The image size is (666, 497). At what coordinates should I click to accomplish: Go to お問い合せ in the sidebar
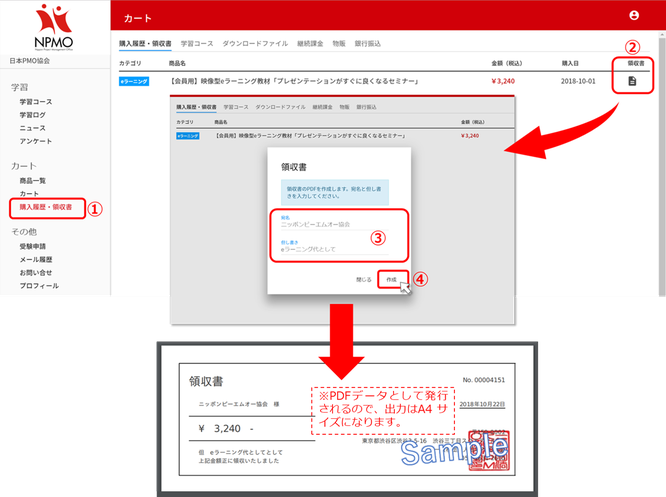36,273
